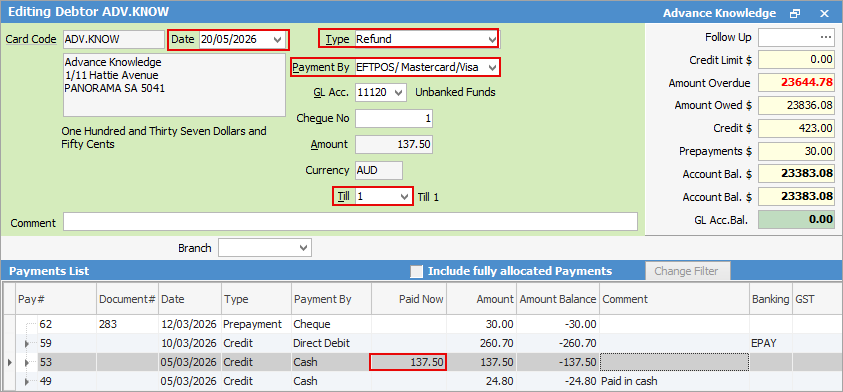
Task: Click the GST column header
Action: pyautogui.click(x=817, y=299)
